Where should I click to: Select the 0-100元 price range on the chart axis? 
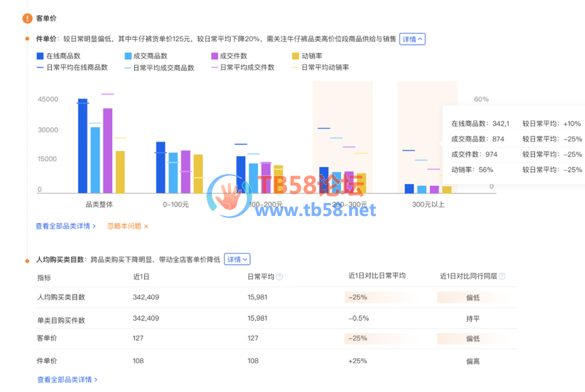pyautogui.click(x=176, y=204)
